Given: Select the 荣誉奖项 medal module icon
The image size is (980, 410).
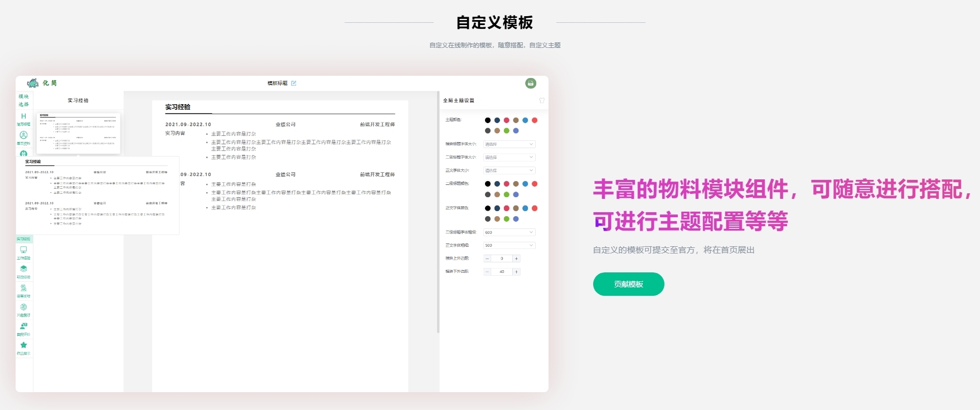Looking at the screenshot, I should click(23, 288).
